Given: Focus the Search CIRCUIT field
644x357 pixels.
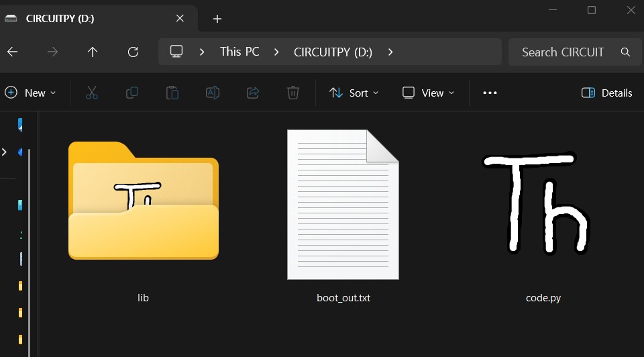Looking at the screenshot, I should click(x=575, y=52).
